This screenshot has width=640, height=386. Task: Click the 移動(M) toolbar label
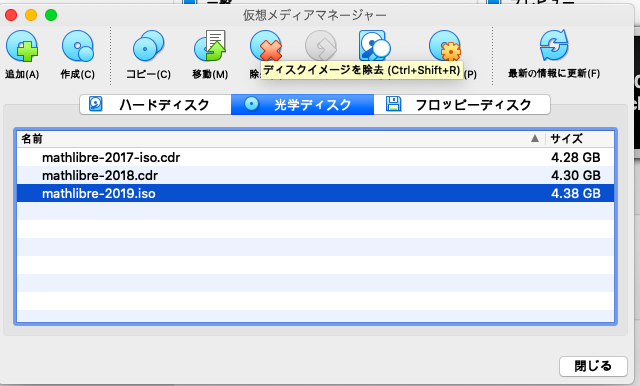[x=210, y=74]
